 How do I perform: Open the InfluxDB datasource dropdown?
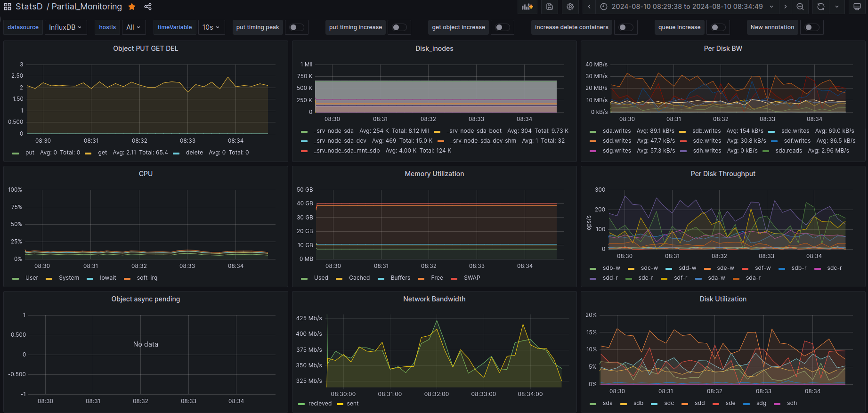tap(65, 27)
